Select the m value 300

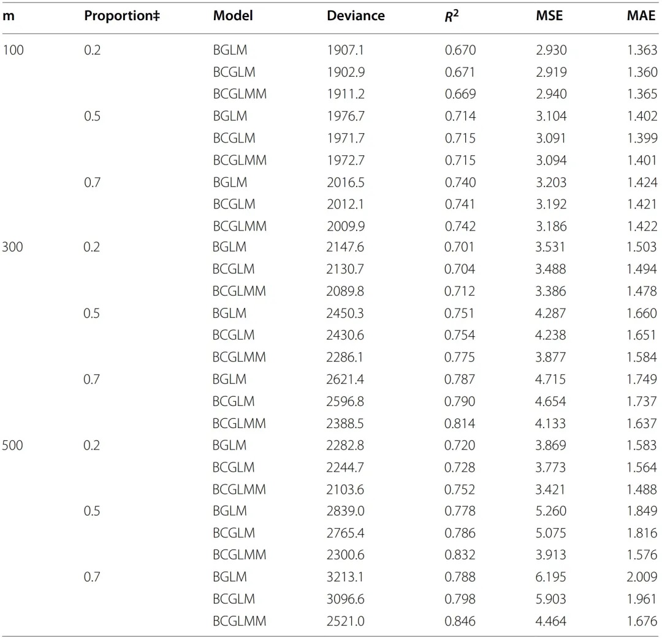click(x=12, y=247)
